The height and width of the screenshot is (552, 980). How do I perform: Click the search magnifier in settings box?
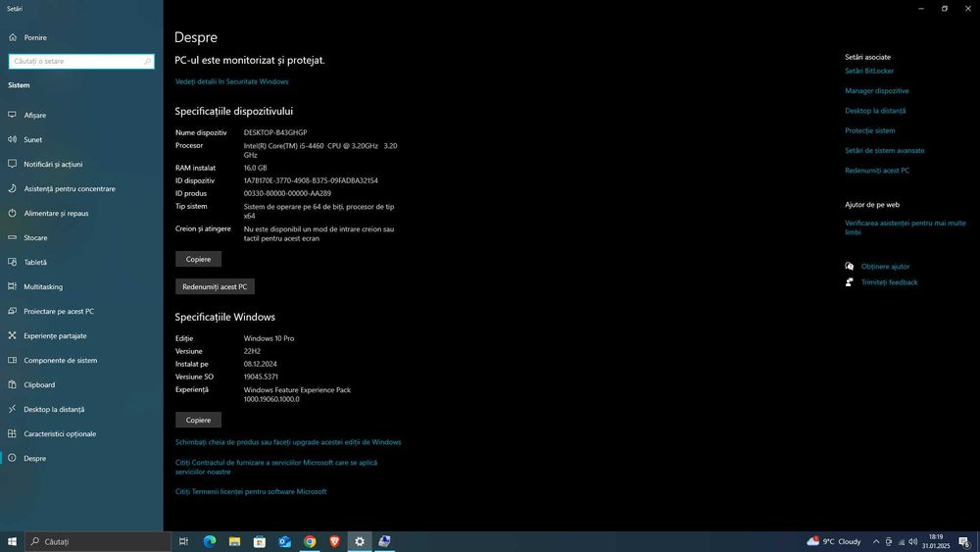tap(148, 61)
